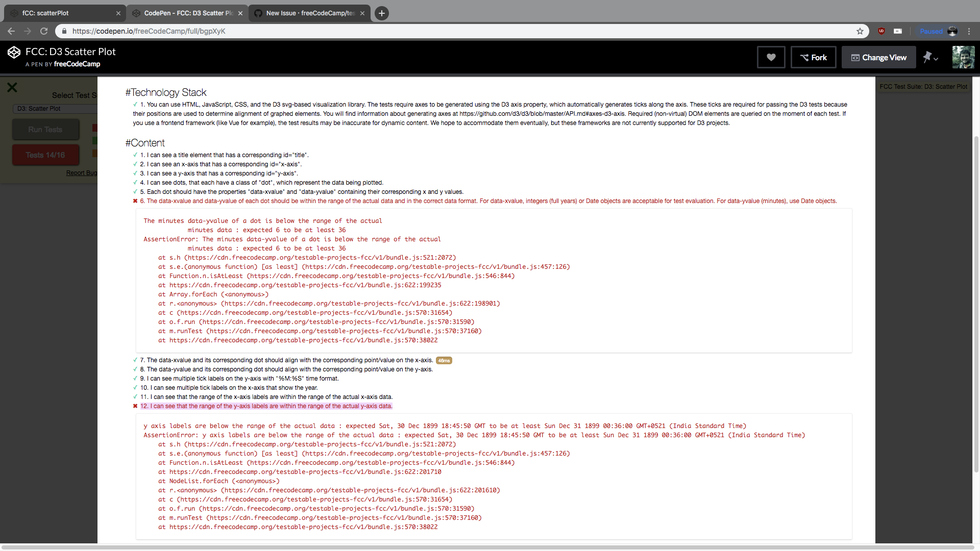Open the user avatar profile menu

click(x=963, y=57)
